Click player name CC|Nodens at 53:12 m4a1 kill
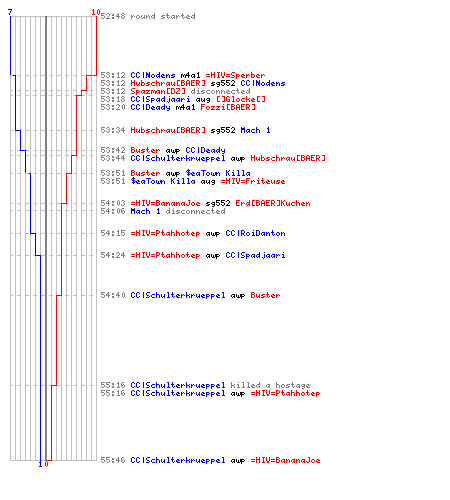Screen dimensions: 450x500 coord(153,75)
